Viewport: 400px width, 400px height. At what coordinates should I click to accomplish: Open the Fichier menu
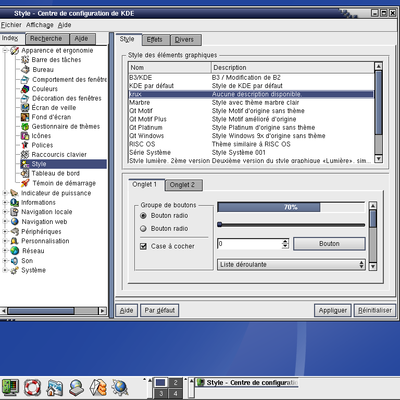pyautogui.click(x=11, y=25)
